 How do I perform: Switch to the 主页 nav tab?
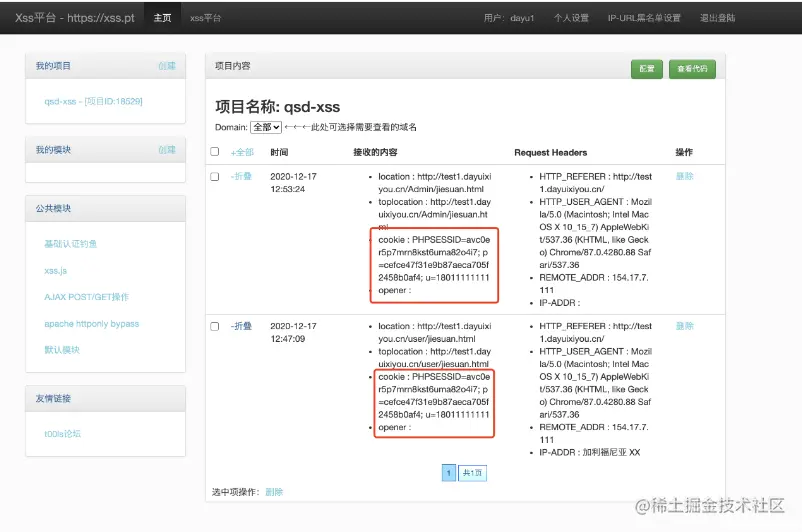pyautogui.click(x=163, y=18)
